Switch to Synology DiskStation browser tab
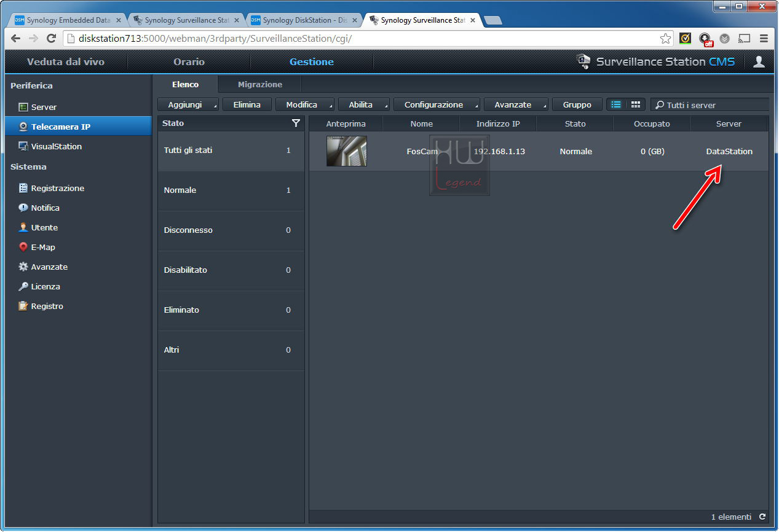 click(x=304, y=20)
